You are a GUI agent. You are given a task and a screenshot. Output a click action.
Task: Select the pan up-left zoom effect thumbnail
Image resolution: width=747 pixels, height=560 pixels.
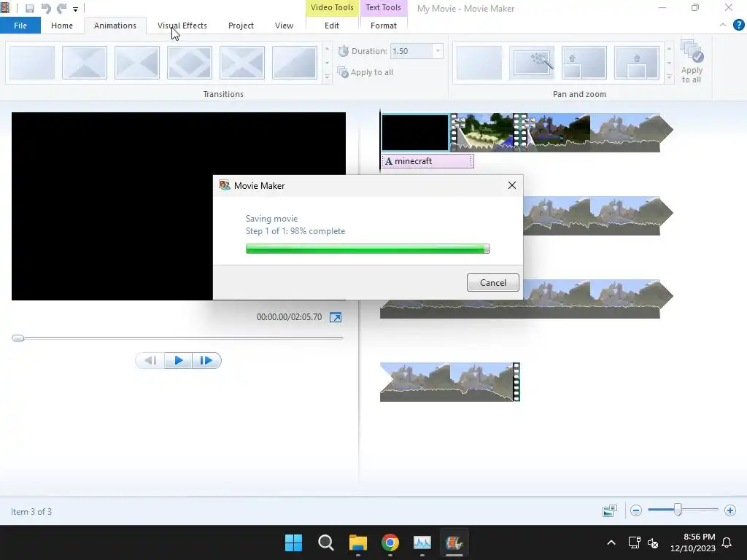coord(584,63)
